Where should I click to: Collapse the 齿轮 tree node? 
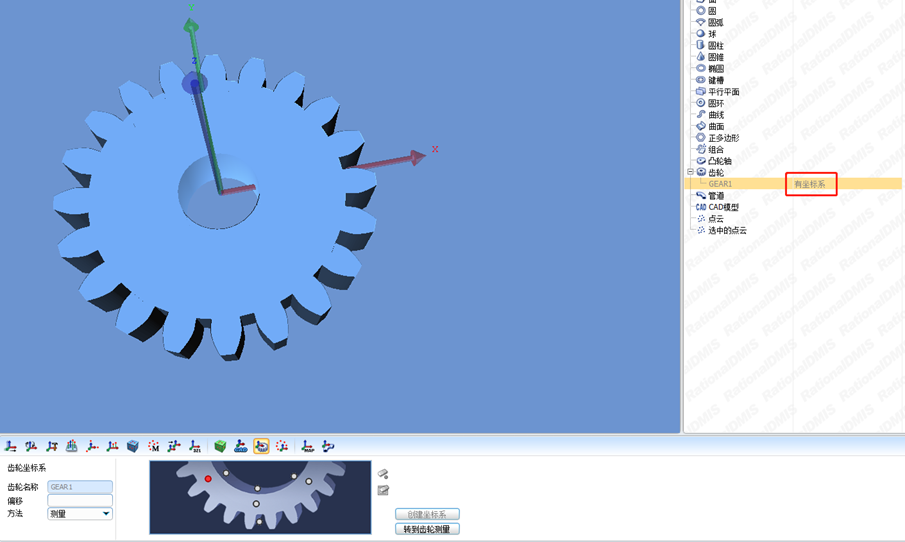coord(690,172)
